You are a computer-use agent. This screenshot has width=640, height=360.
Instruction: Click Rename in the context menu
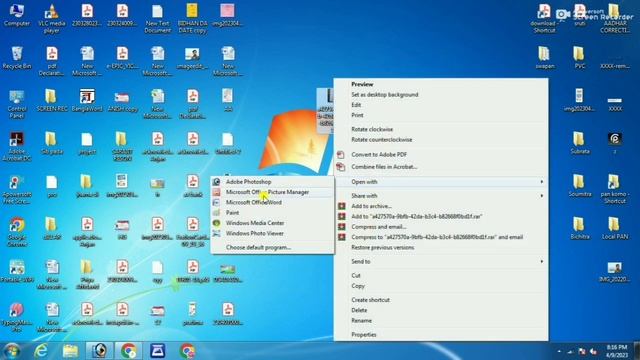(x=361, y=320)
